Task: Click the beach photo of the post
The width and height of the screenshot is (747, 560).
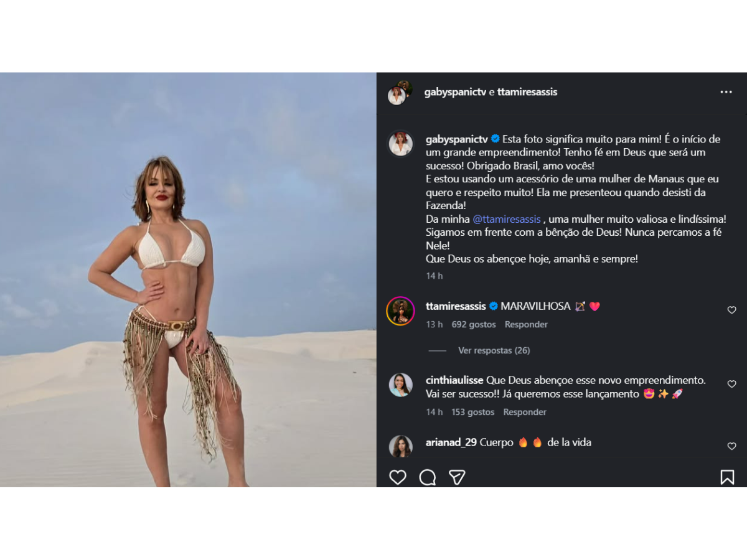Action: pos(188,279)
